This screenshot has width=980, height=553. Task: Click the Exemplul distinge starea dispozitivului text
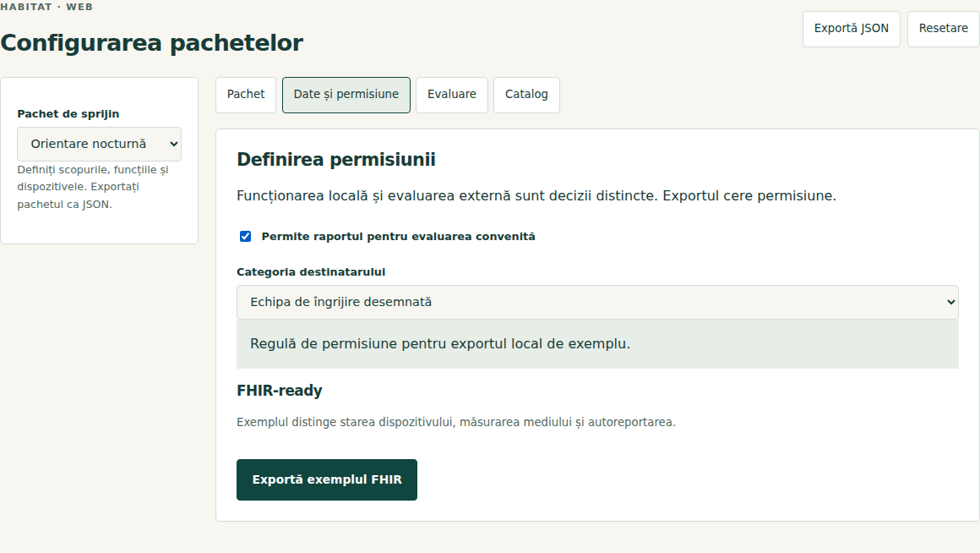tap(456, 422)
